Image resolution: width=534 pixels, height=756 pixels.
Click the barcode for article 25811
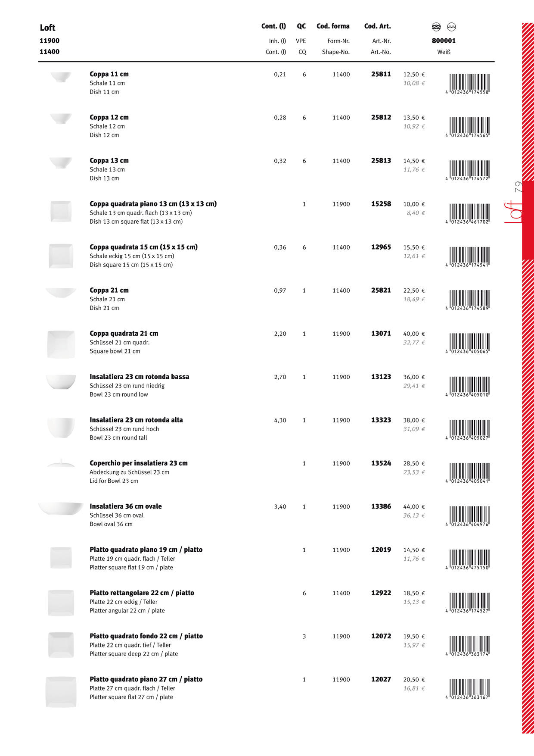pyautogui.click(x=469, y=84)
